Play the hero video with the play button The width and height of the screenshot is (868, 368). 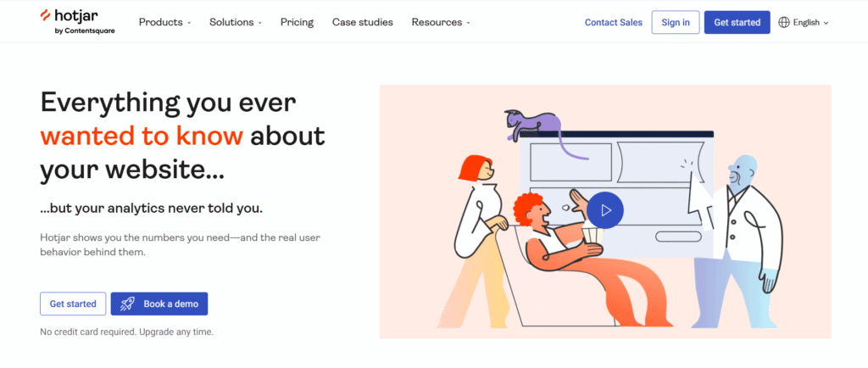click(604, 209)
